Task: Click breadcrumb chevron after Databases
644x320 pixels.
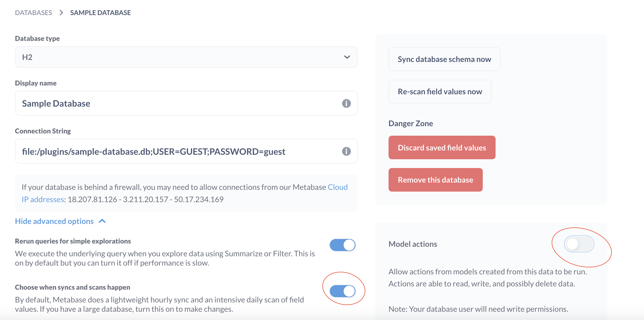Action: [61, 13]
